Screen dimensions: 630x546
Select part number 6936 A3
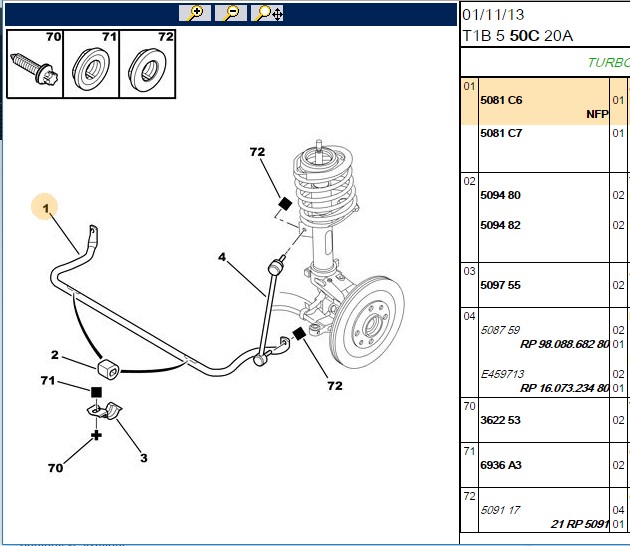pyautogui.click(x=501, y=465)
